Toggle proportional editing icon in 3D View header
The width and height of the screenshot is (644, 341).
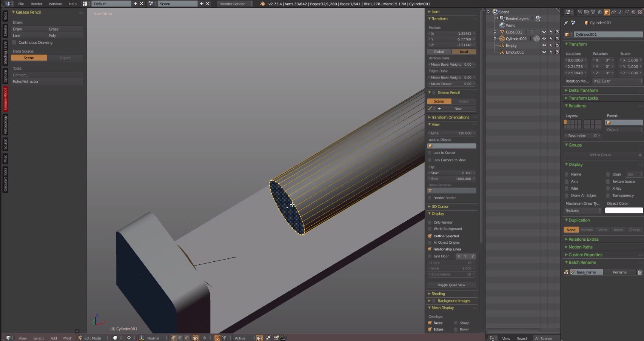205,338
